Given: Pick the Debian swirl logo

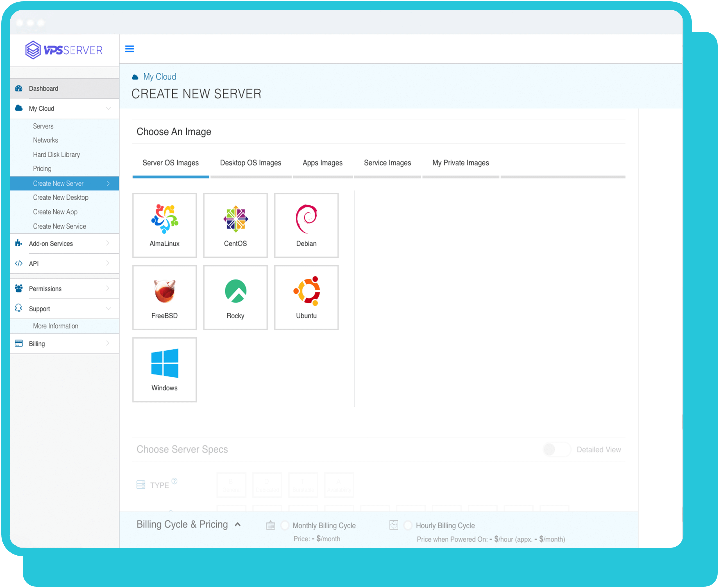Looking at the screenshot, I should (306, 219).
